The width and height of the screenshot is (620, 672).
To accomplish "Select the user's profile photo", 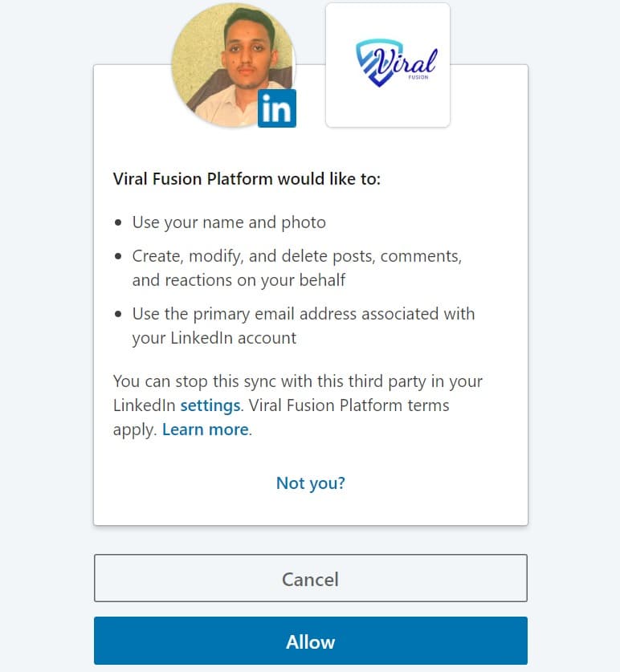I will [233, 66].
